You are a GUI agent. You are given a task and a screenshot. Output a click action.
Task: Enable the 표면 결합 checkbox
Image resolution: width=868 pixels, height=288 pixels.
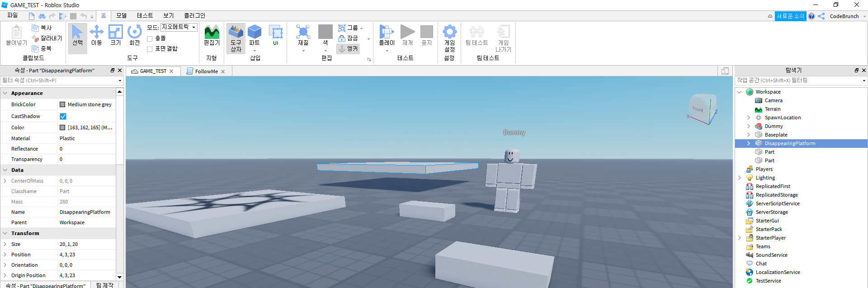pyautogui.click(x=150, y=49)
